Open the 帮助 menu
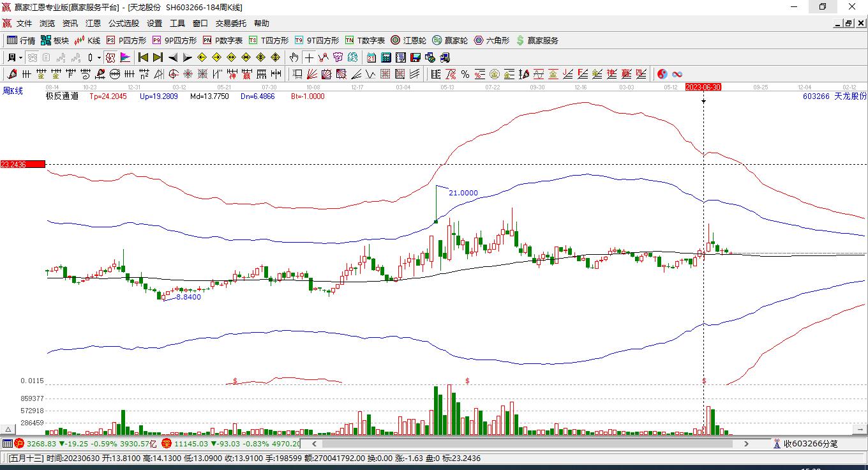The height and width of the screenshot is (470, 868). pyautogui.click(x=262, y=24)
